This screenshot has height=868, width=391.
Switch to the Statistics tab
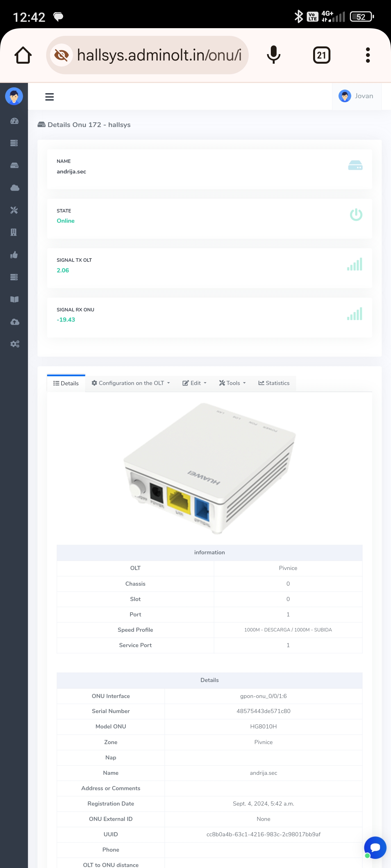pos(274,383)
